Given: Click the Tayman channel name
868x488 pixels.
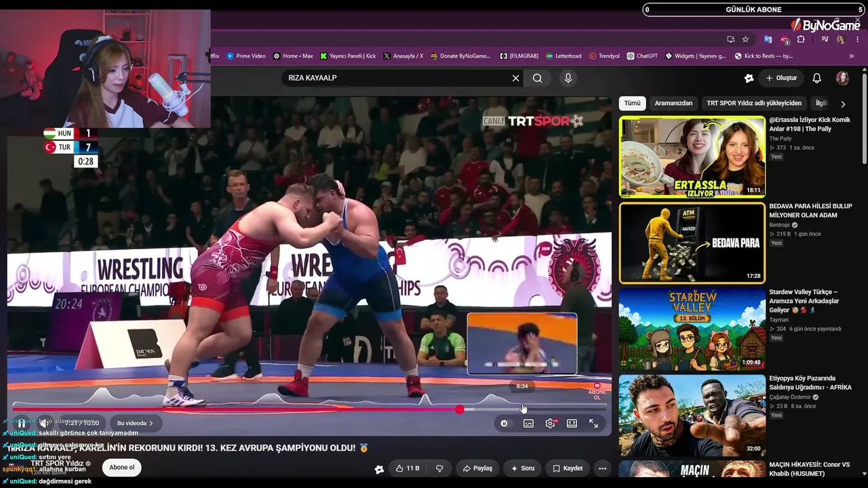Looking at the screenshot, I should (x=778, y=320).
